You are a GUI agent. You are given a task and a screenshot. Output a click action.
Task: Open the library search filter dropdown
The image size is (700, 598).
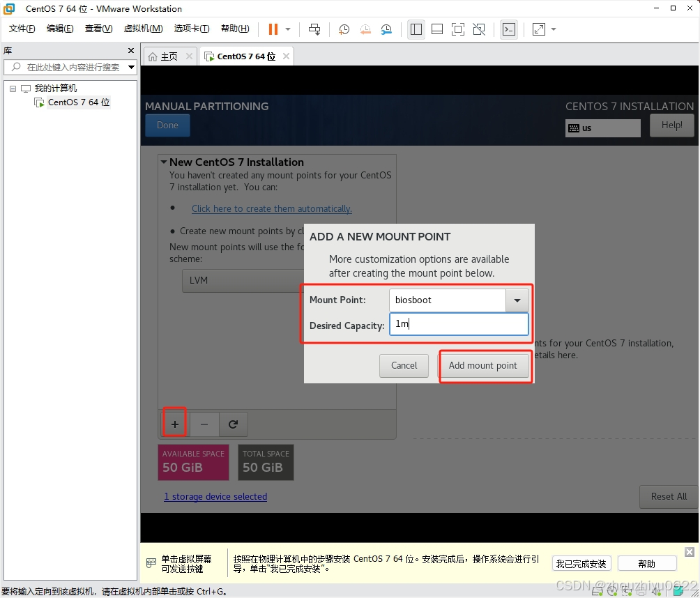click(131, 68)
